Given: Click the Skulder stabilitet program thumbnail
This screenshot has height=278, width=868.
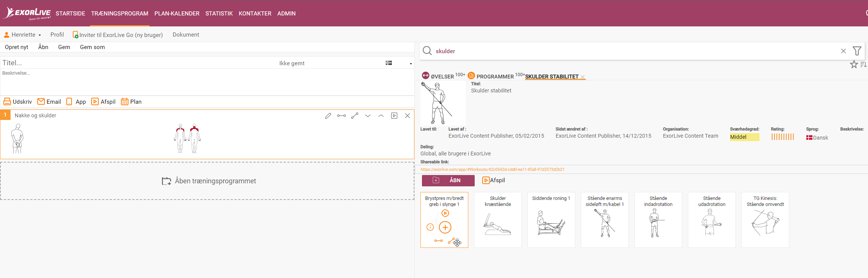Looking at the screenshot, I should click(443, 103).
